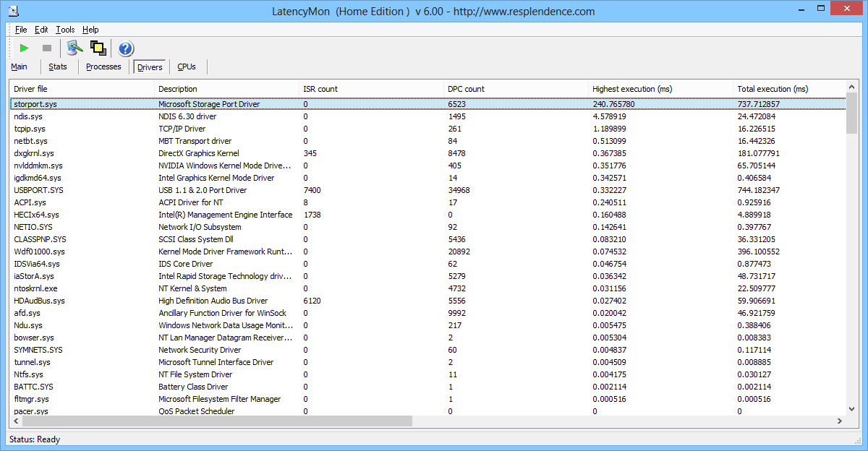Click the '240.765780' highest execution value
868x451 pixels.
(x=613, y=104)
